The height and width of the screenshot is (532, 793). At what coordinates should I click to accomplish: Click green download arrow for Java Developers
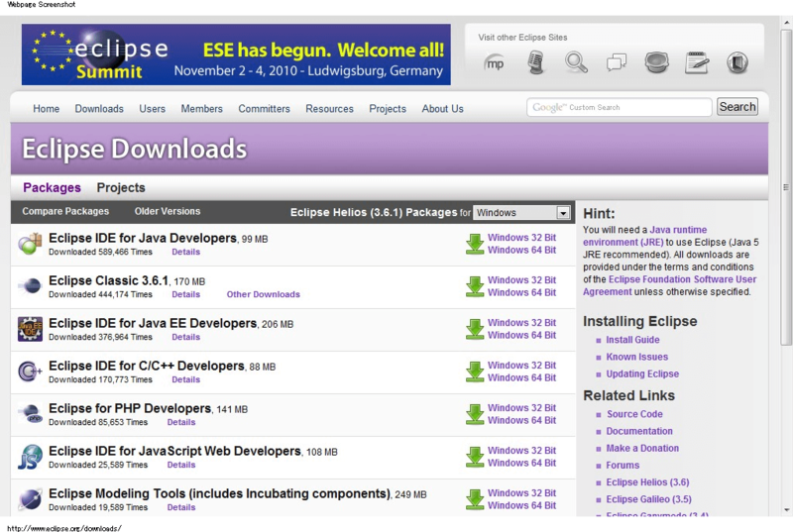tap(475, 244)
